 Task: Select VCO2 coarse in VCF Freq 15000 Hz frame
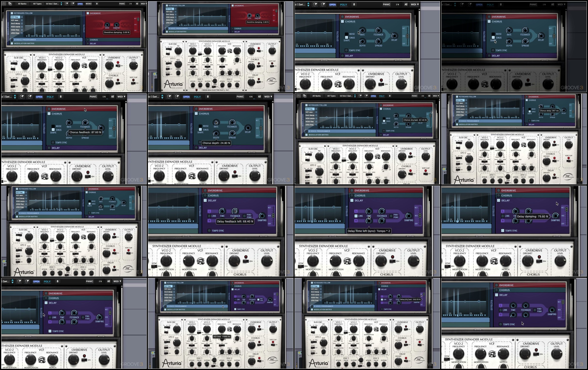click(169, 295)
